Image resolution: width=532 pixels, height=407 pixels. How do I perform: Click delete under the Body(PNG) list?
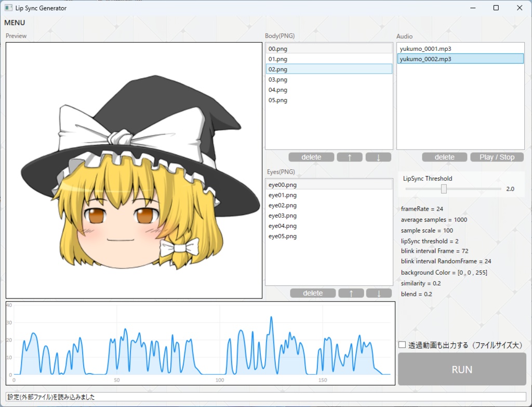(311, 157)
